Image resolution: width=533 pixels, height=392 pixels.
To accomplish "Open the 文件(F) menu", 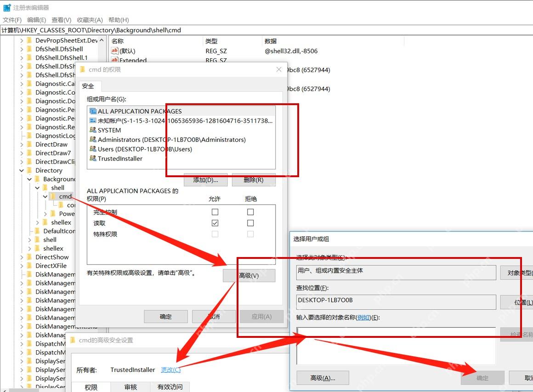I will (x=12, y=20).
